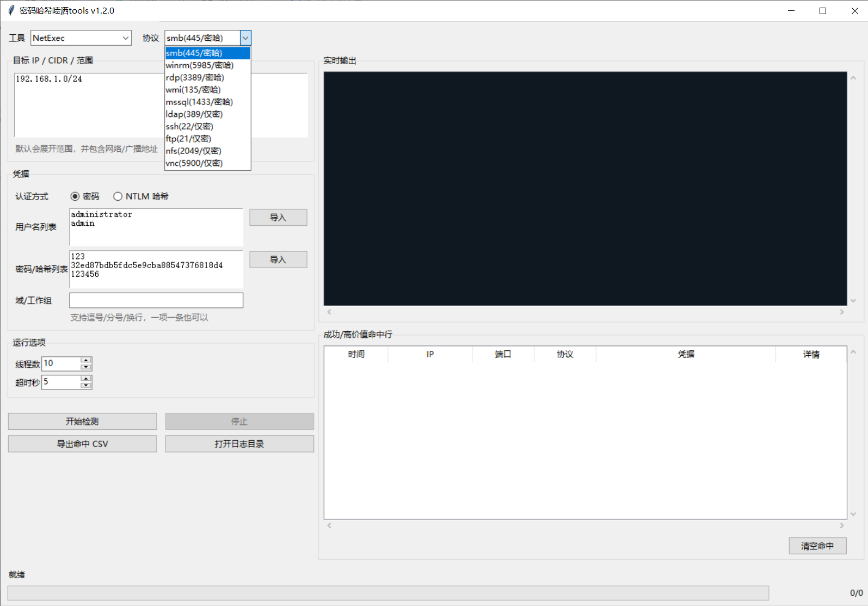Start scan with 开始检测 button

pyautogui.click(x=82, y=422)
